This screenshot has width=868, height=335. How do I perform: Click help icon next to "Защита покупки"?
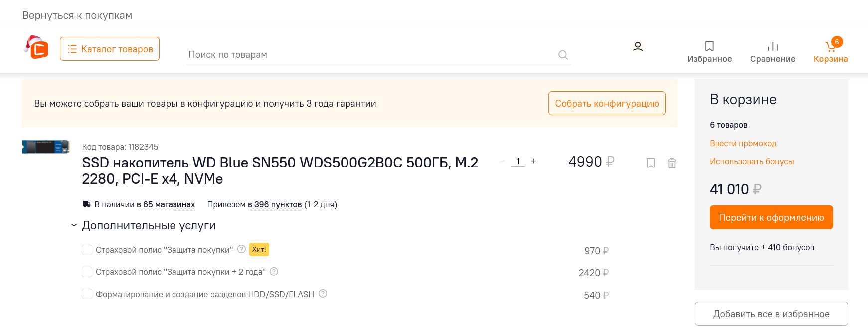[x=241, y=249]
